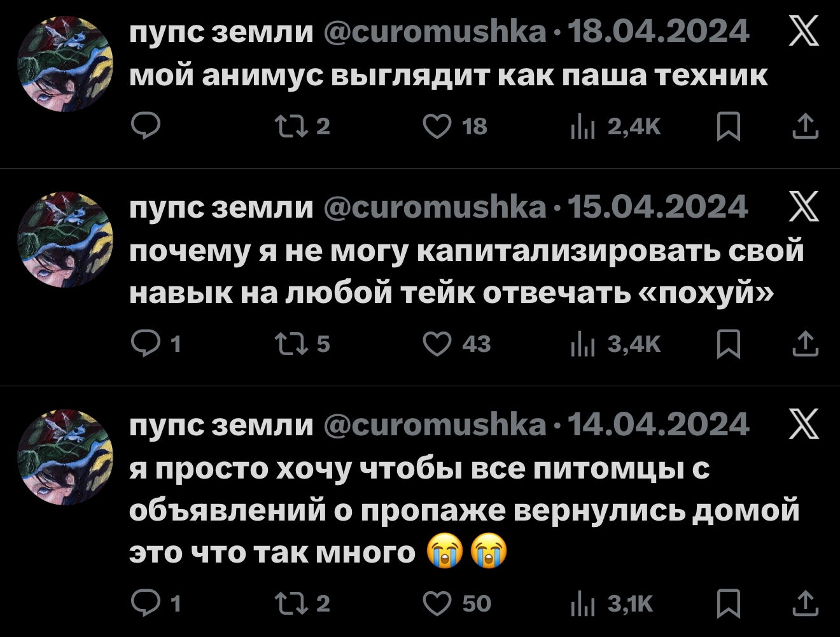Open the tweet about lost pets
840x637 pixels.
463,511
